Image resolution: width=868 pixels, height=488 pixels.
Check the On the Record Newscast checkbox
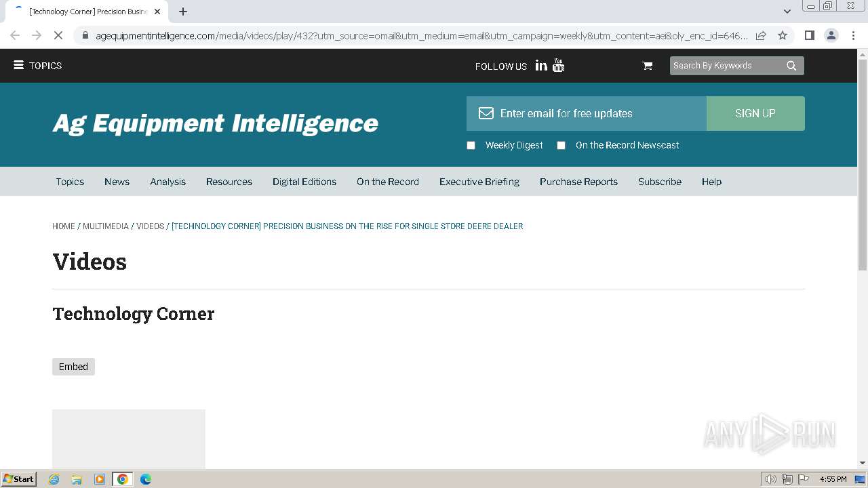(561, 145)
